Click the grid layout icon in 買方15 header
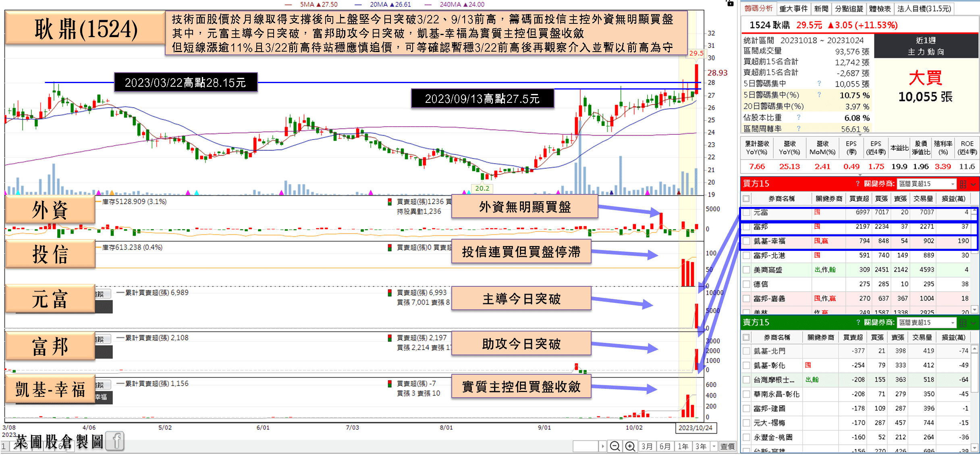Screen dimensions: 980x463 (x=963, y=184)
